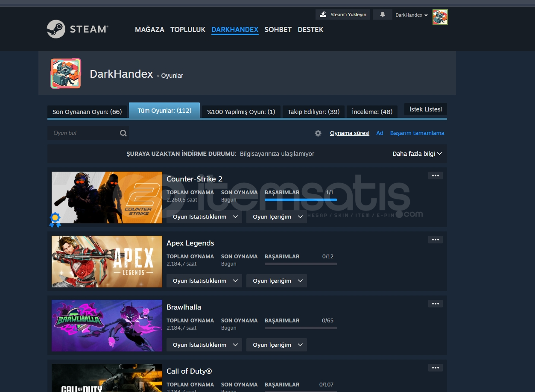Click the 0/12 achievements count

click(328, 257)
